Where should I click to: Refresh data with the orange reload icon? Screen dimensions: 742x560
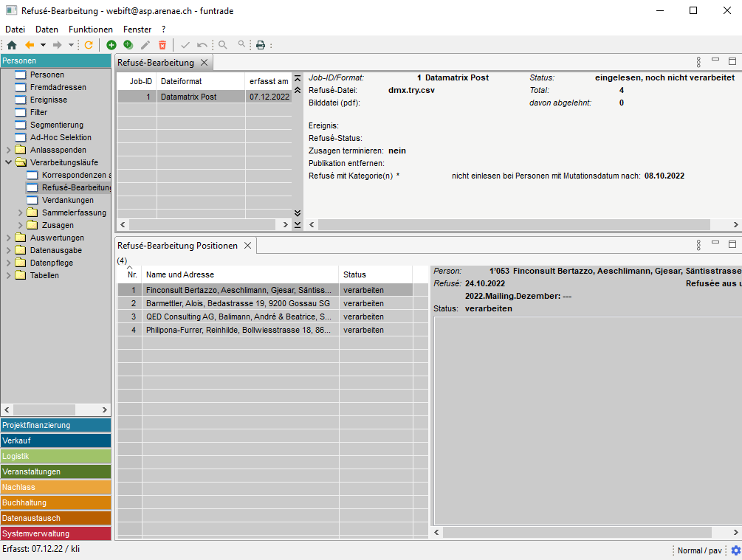(x=89, y=45)
